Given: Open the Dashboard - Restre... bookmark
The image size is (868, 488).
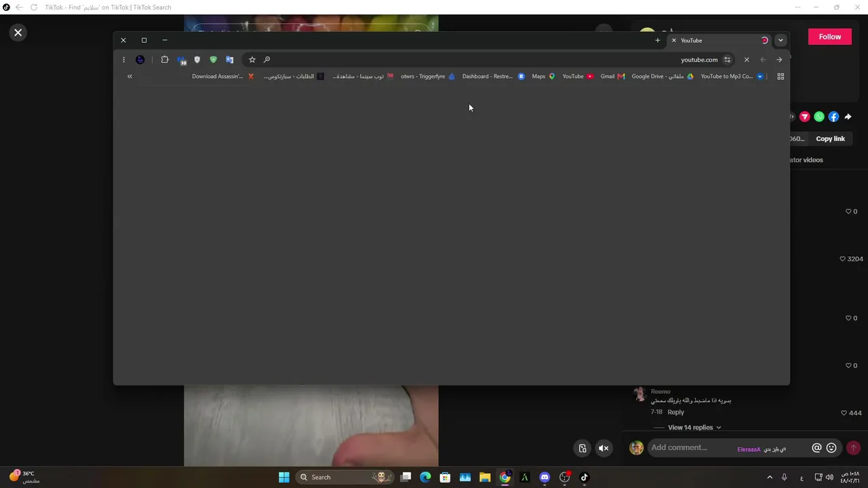Looking at the screenshot, I should point(493,77).
